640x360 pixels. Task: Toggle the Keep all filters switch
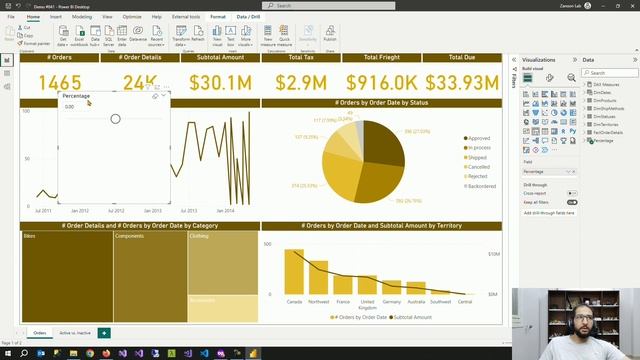coord(572,202)
